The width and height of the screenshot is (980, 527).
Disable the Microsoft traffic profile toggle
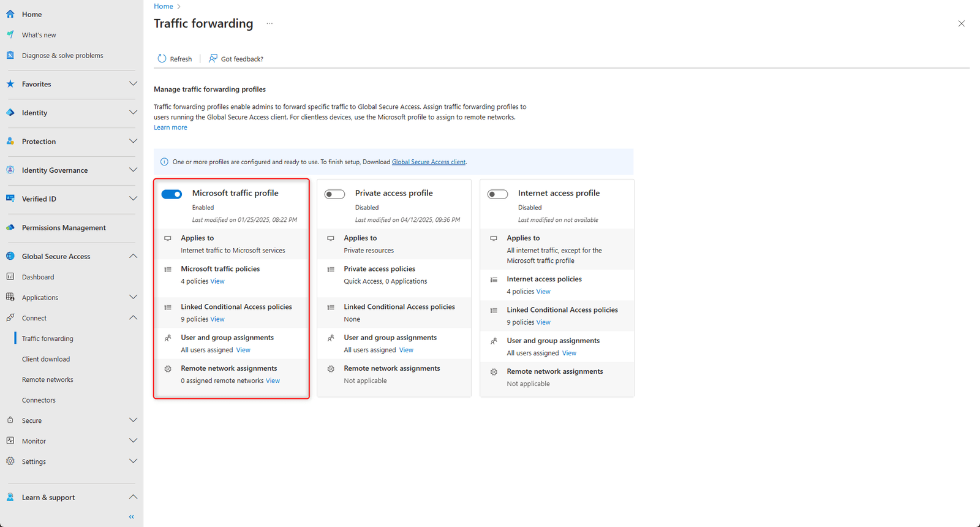tap(172, 194)
